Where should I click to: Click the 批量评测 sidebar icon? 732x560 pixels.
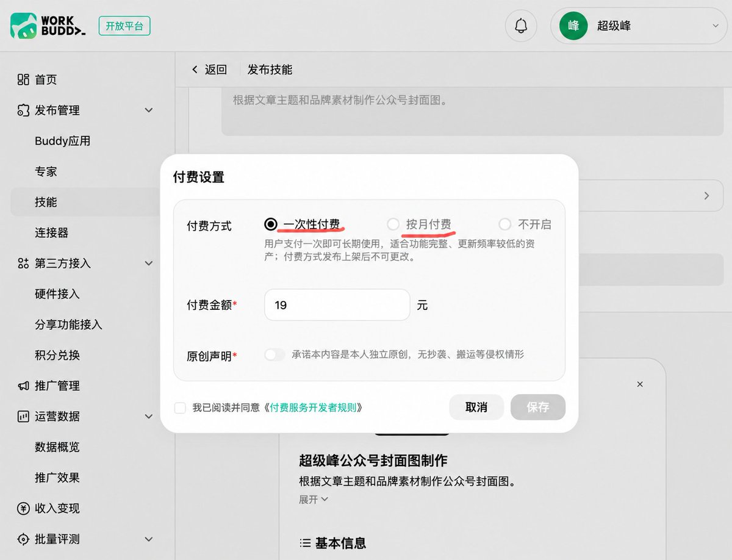pyautogui.click(x=23, y=539)
